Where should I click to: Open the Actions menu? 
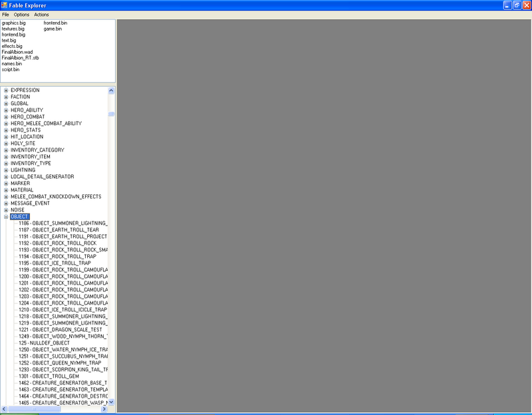coord(41,15)
